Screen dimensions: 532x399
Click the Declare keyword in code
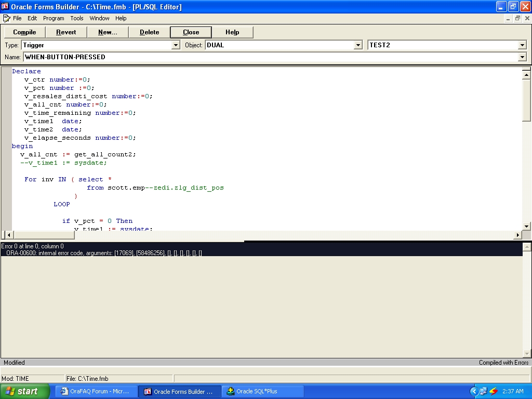(x=26, y=71)
